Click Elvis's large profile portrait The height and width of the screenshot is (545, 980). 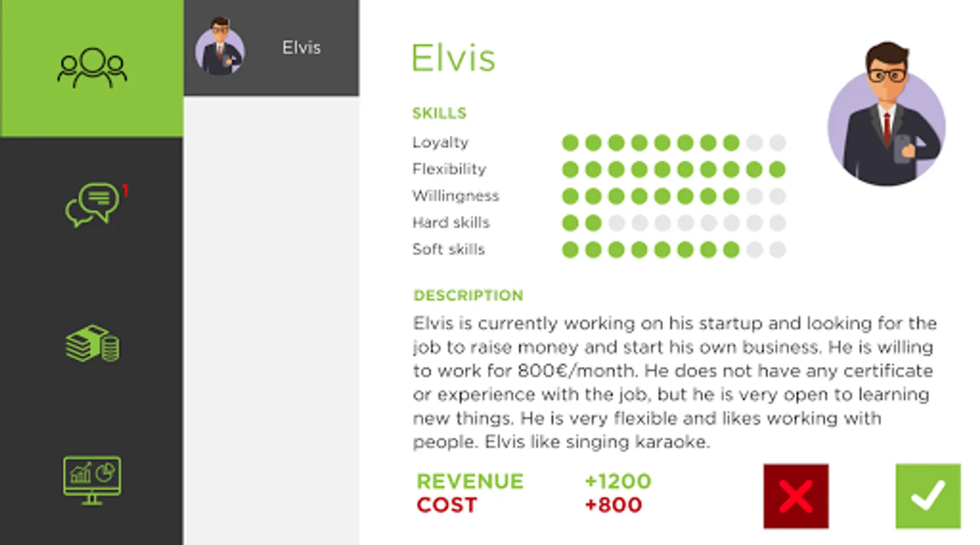point(887,115)
